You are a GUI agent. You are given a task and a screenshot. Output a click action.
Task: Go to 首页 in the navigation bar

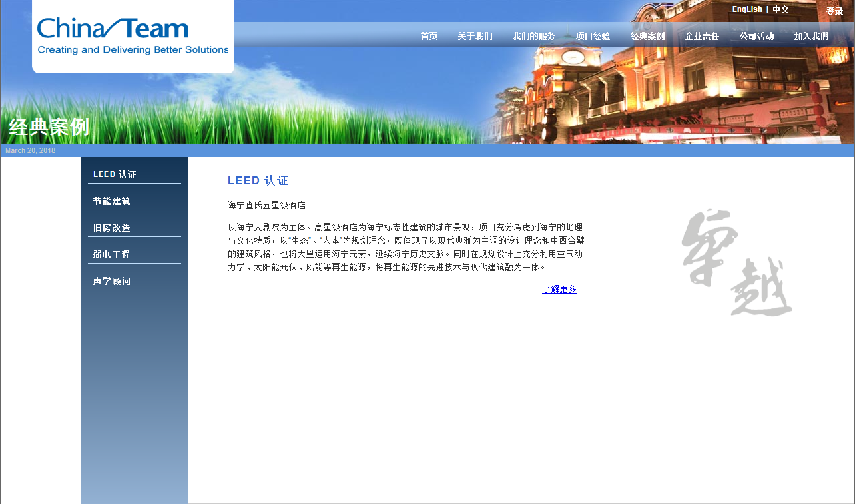pos(429,36)
